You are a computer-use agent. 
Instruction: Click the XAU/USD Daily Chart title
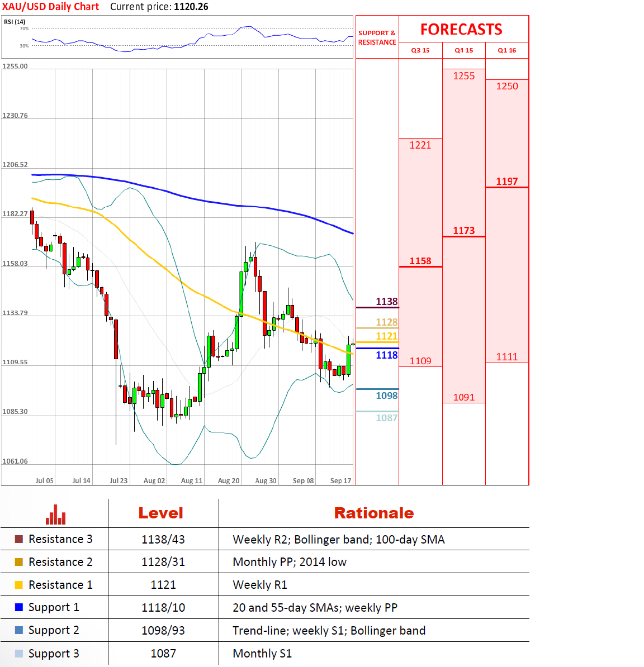pyautogui.click(x=51, y=7)
